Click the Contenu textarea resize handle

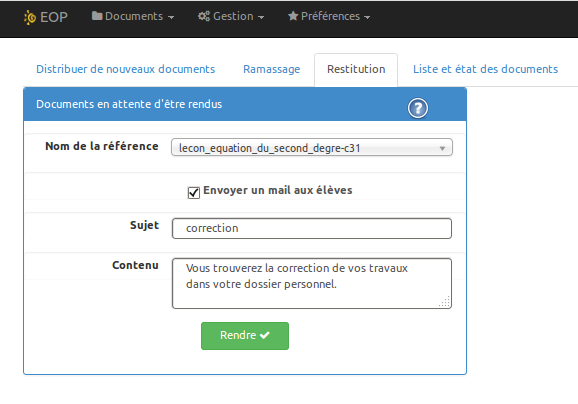coord(445,302)
